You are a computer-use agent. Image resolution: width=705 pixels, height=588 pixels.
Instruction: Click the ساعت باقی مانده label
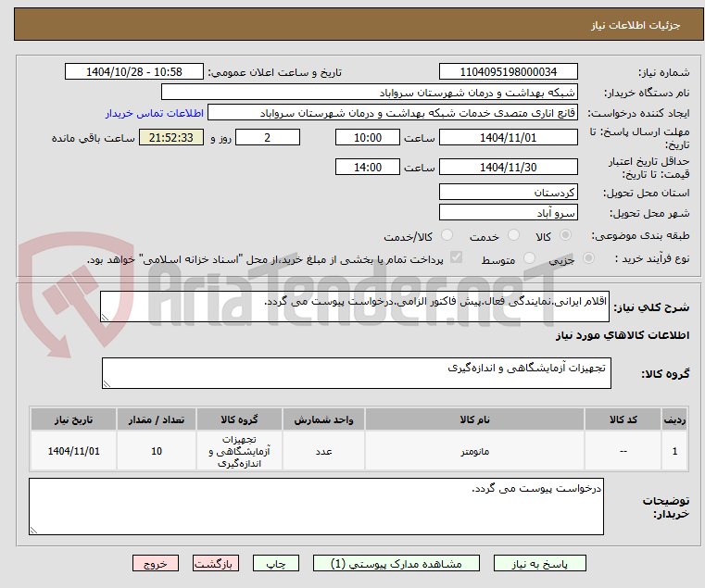pos(94,138)
